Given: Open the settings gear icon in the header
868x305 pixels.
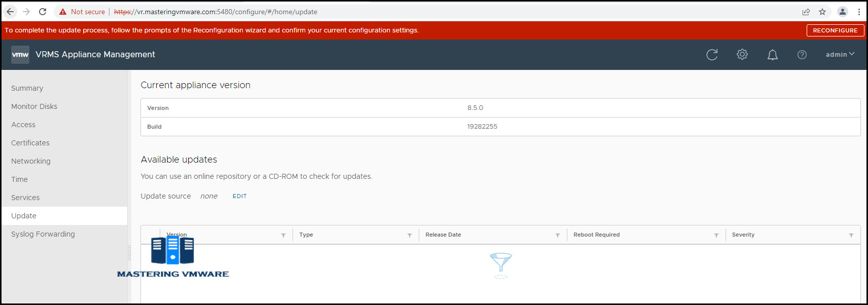Looking at the screenshot, I should (742, 54).
